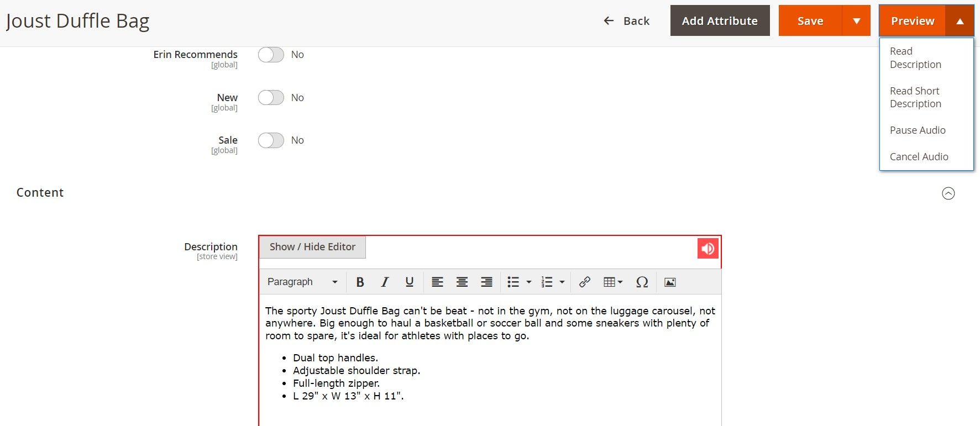Switch on the Sale toggle

click(271, 140)
